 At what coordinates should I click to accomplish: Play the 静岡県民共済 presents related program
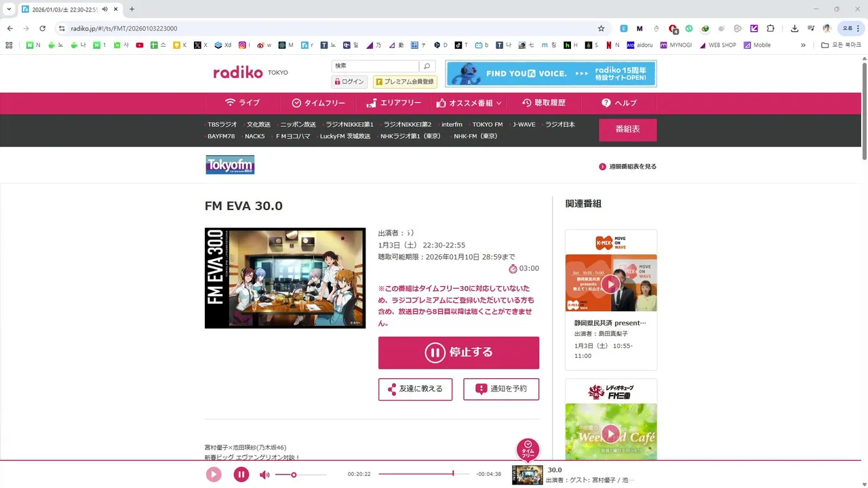coord(611,283)
